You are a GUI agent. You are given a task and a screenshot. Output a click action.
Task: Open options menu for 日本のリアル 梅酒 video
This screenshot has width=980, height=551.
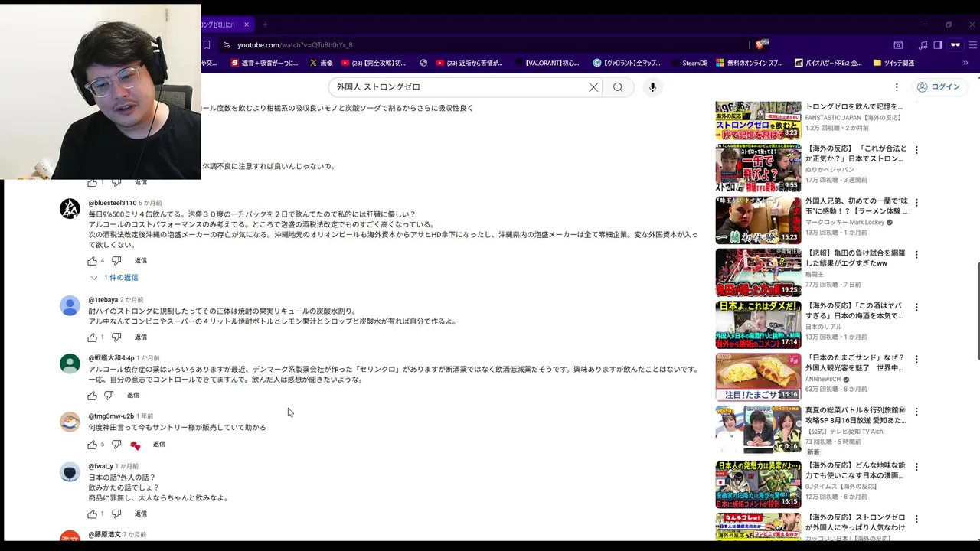click(916, 307)
